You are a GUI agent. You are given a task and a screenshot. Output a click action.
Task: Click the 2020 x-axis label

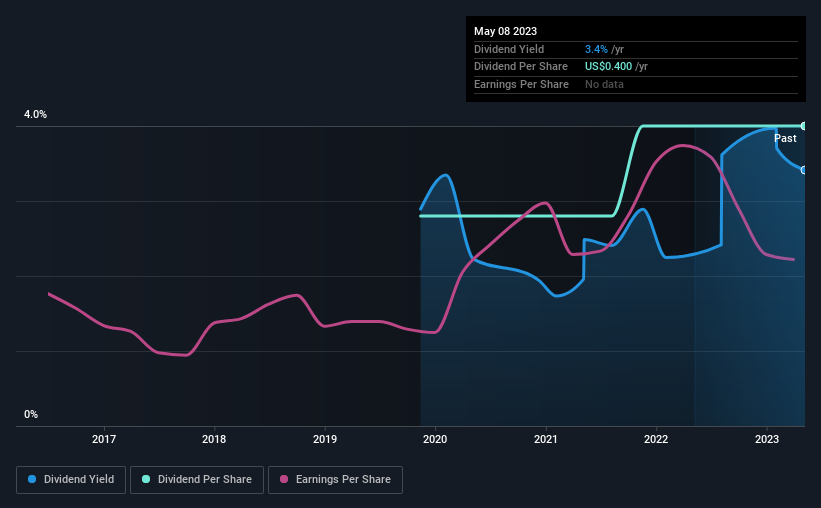coord(435,439)
